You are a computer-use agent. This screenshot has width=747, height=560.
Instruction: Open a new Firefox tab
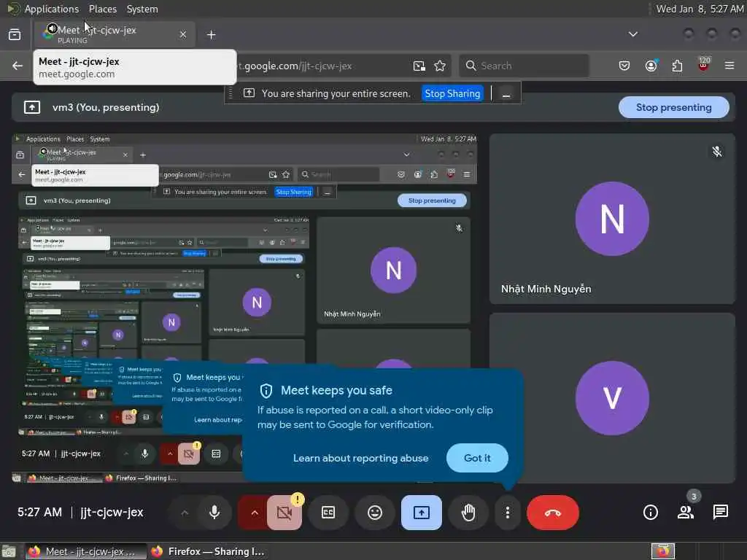[x=211, y=35]
